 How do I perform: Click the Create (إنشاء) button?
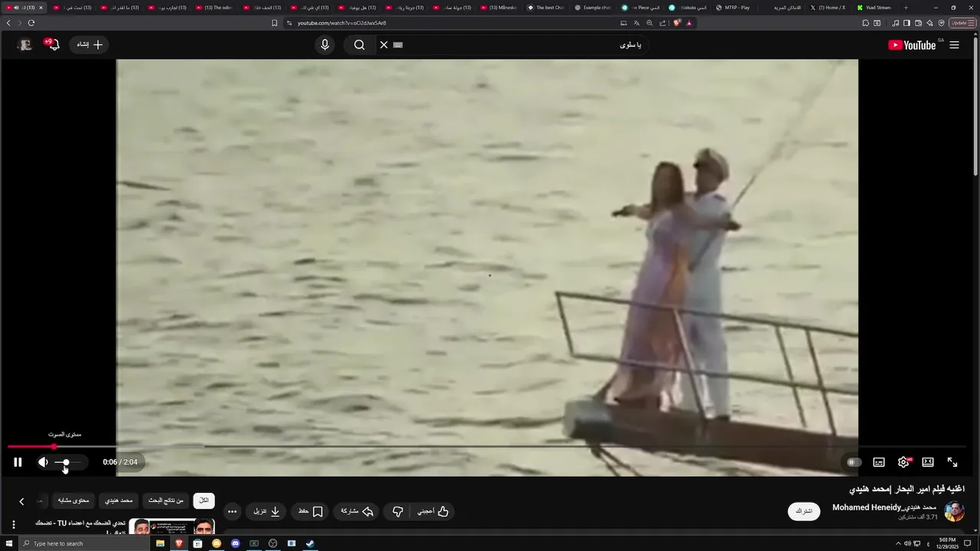(89, 44)
